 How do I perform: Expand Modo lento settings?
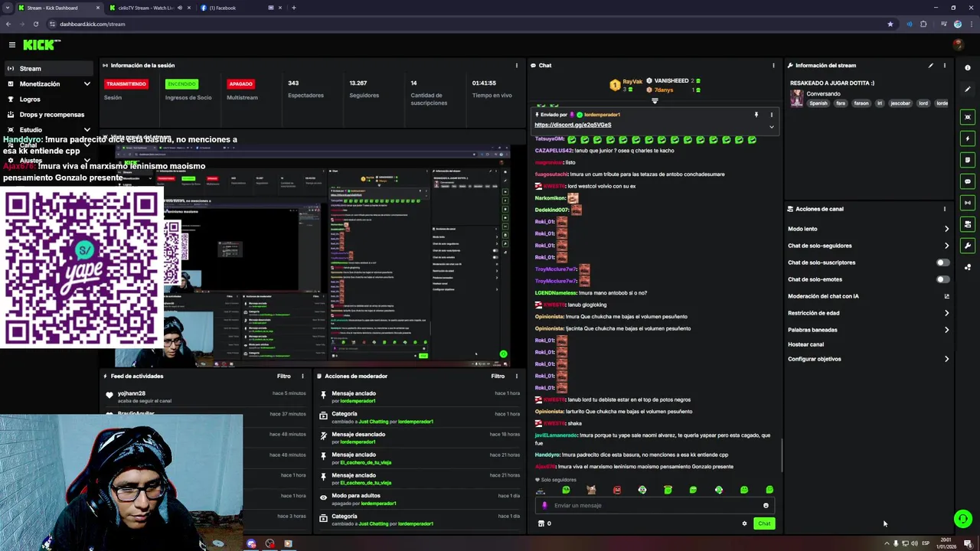click(946, 229)
